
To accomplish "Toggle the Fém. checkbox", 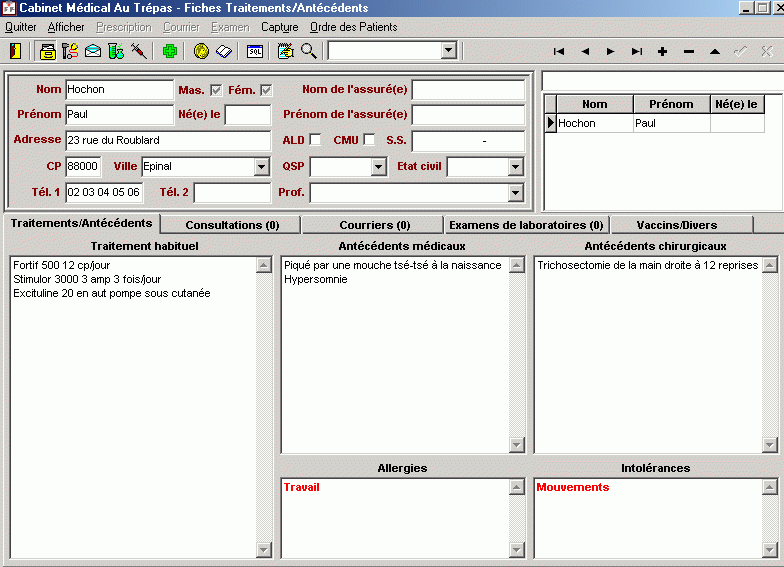I will coord(266,90).
